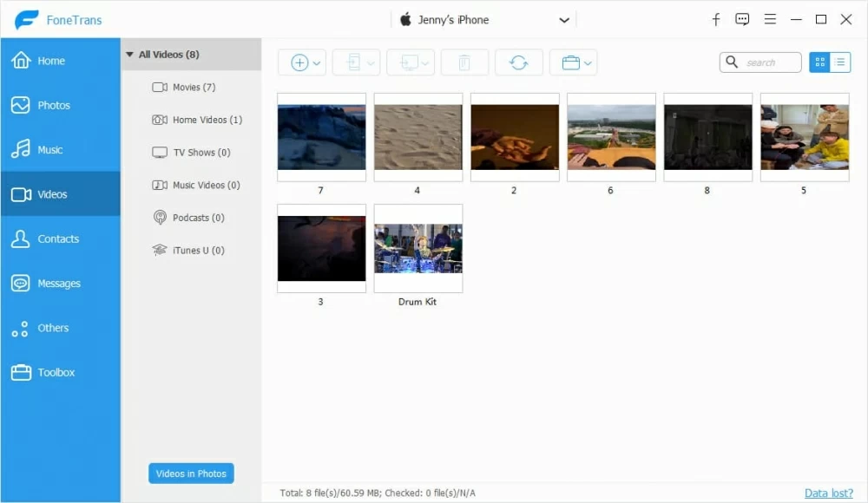Go to the Contacts section

point(57,238)
